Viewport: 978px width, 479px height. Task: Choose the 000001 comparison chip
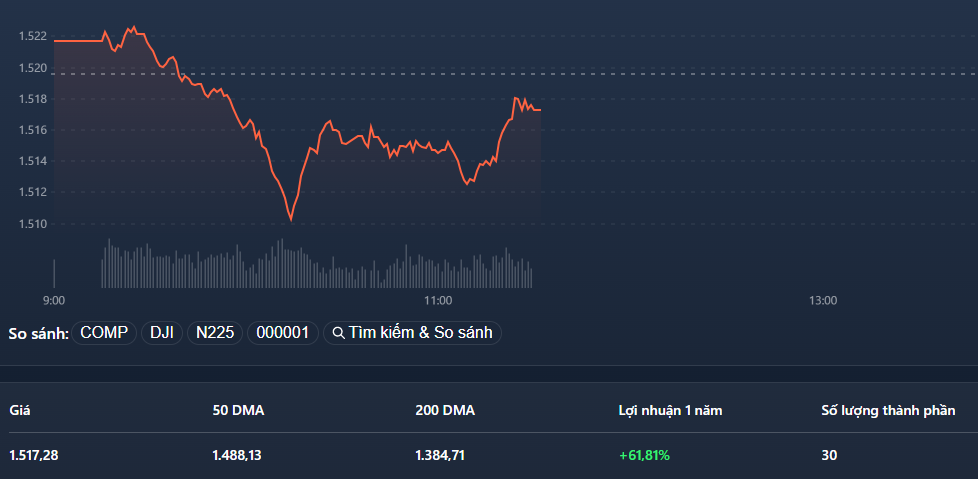pos(283,333)
